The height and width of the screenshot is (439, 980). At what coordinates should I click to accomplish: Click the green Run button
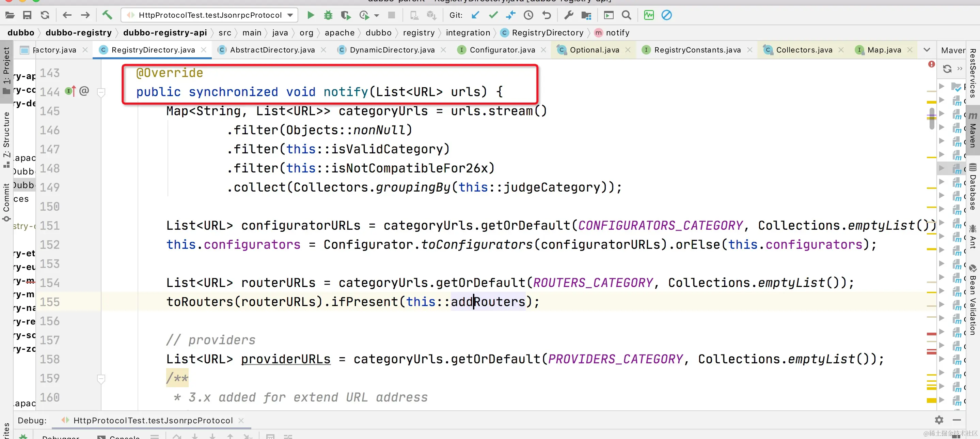[311, 15]
